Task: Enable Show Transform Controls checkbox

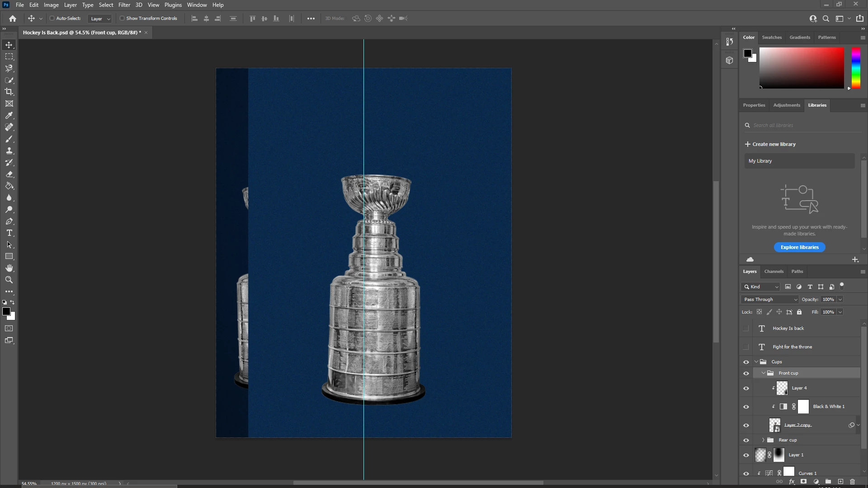Action: pyautogui.click(x=122, y=19)
